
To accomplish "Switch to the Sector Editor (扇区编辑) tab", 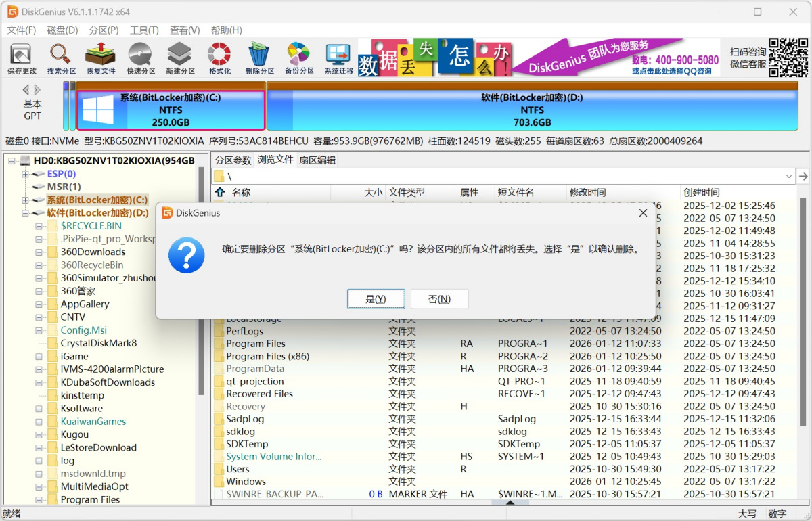I will [317, 160].
